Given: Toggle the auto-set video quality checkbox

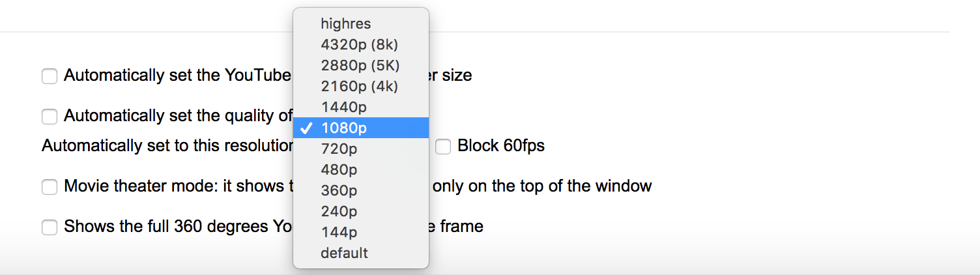Looking at the screenshot, I should pos(50,117).
